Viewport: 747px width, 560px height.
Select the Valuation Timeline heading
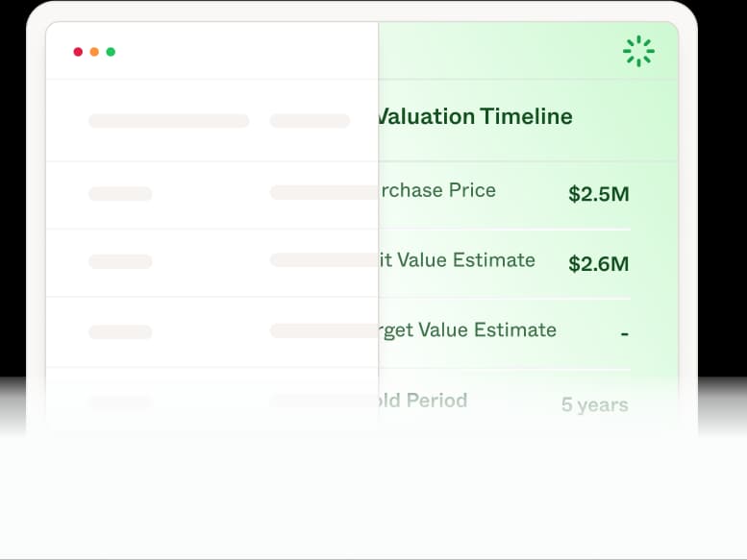[x=475, y=117]
